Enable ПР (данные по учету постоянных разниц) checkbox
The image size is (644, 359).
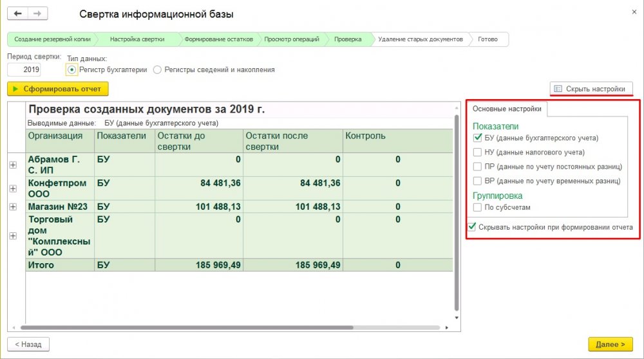click(x=477, y=167)
